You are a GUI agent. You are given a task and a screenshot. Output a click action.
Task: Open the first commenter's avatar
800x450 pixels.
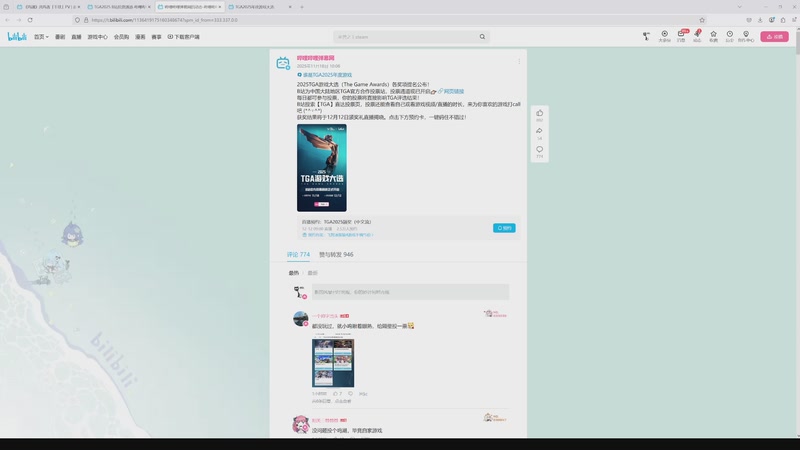[x=301, y=319]
